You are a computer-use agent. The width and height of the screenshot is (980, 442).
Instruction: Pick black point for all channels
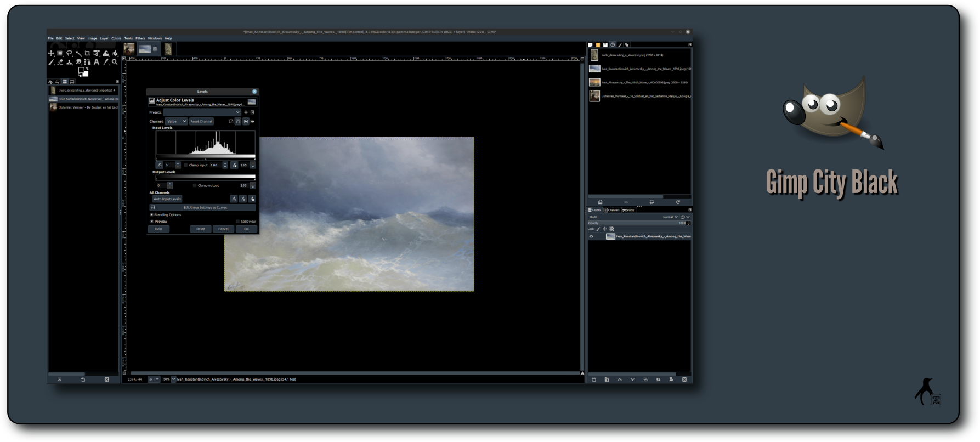tap(234, 199)
